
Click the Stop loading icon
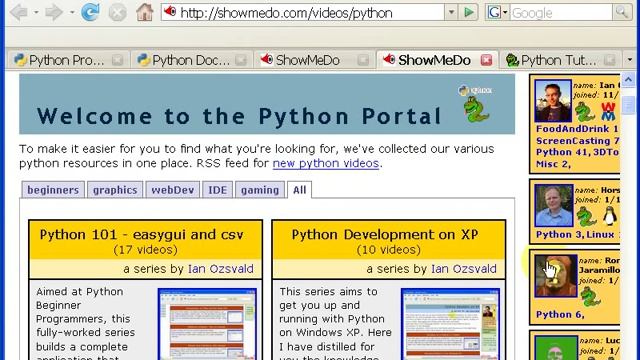tap(118, 13)
